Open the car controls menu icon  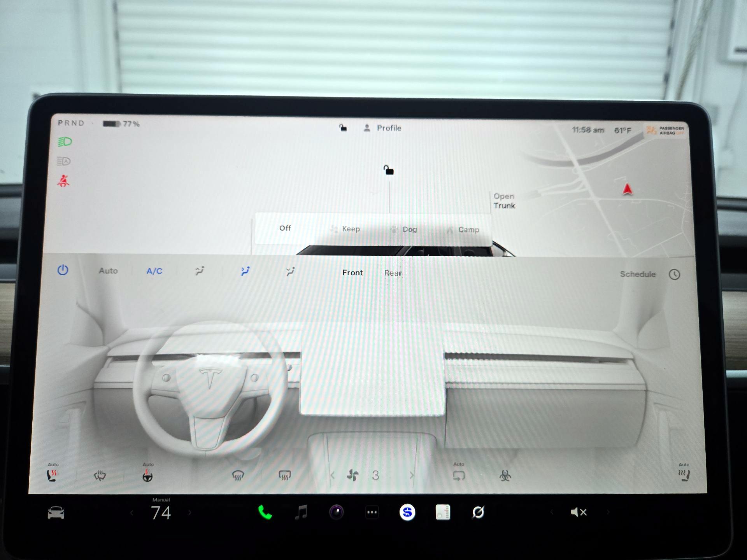pos(56,513)
